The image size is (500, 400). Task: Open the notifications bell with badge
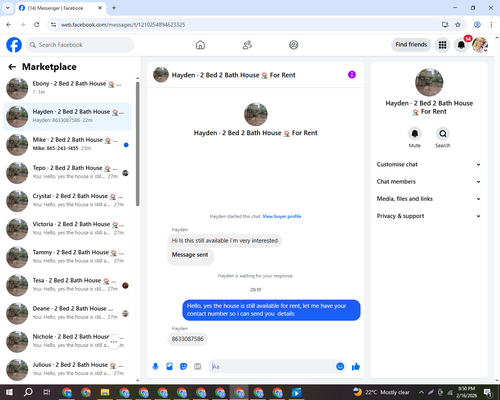(x=461, y=45)
